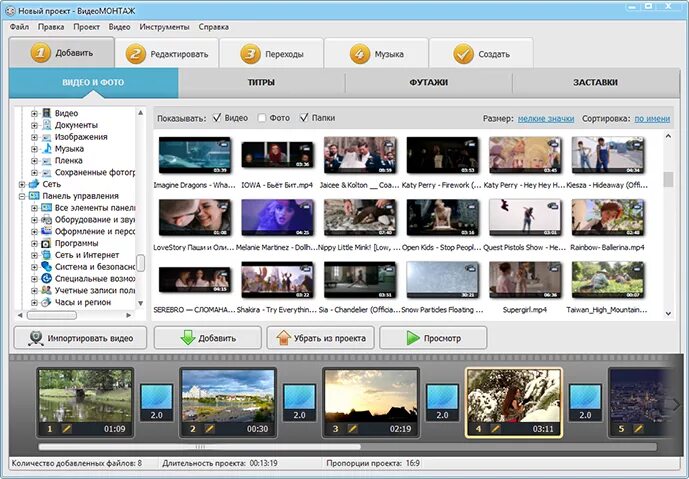Image resolution: width=689 pixels, height=479 pixels.
Task: Click the Специальные возможности icon
Action: pos(46,279)
